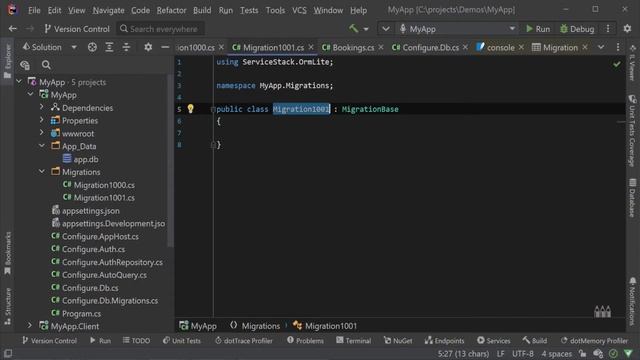Click the icon left of the Explorer magnifier

coord(25,65)
